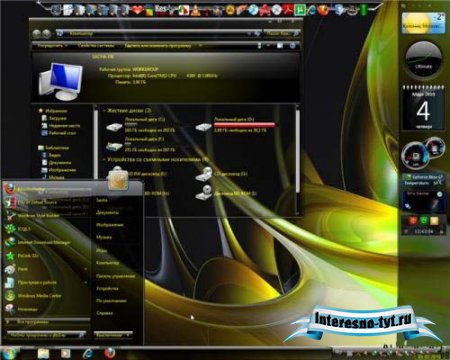The height and width of the screenshot is (360, 450).
Task: Open the weather gadget
Action: 423,23
